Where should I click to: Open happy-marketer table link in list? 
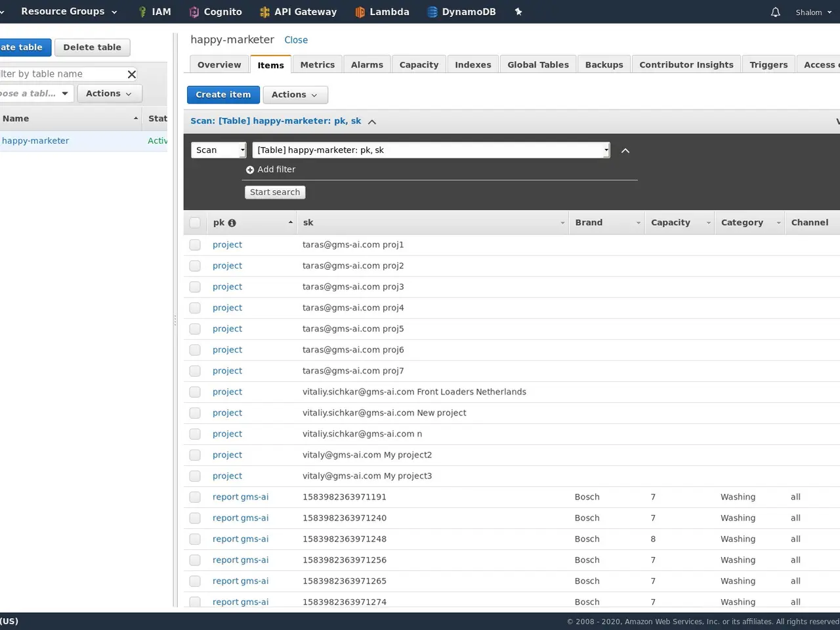click(x=35, y=140)
